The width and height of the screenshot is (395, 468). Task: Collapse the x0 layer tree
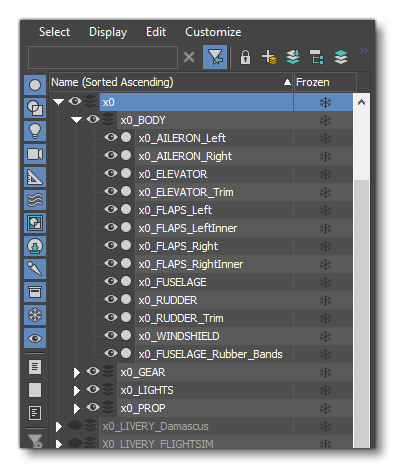58,102
